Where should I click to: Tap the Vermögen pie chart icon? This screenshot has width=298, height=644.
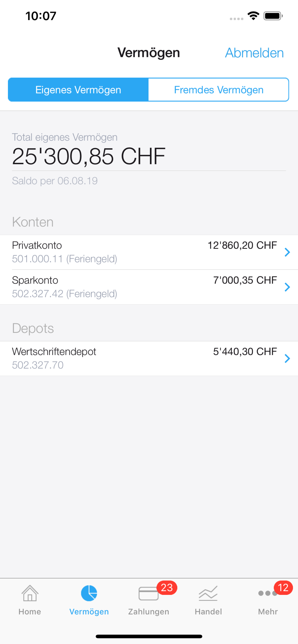89,593
